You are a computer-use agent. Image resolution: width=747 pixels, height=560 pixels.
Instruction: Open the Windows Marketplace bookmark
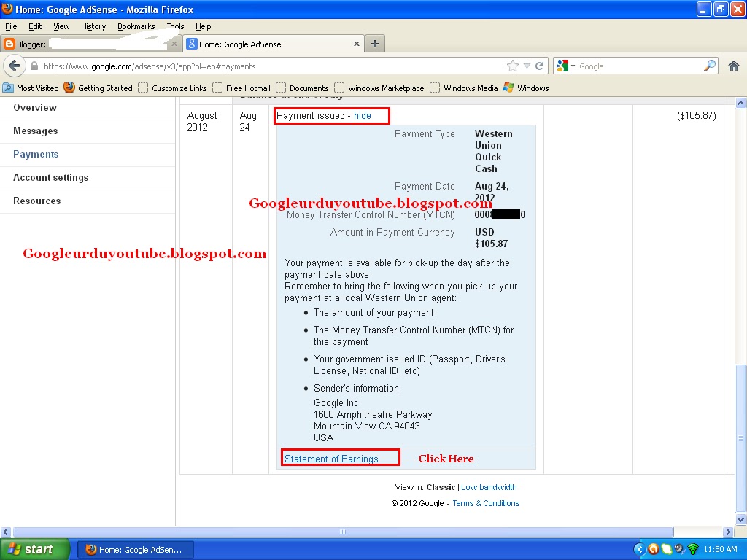pos(379,88)
